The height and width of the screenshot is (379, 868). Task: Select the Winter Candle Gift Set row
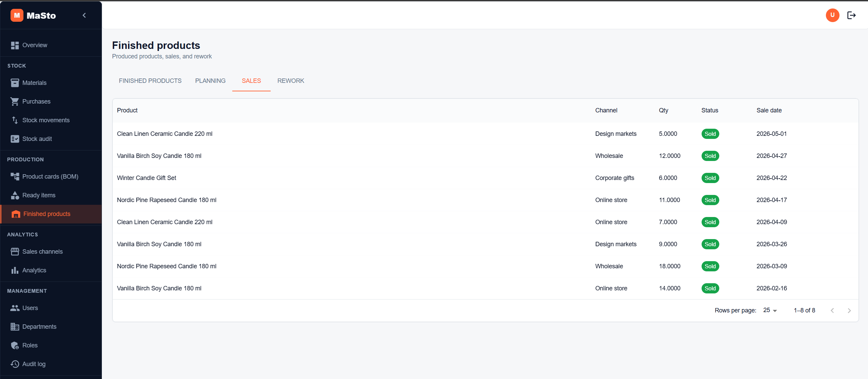tap(485, 178)
